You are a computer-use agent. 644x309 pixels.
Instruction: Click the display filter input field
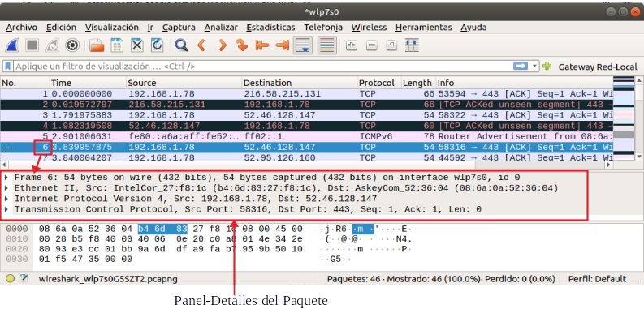[x=263, y=66]
